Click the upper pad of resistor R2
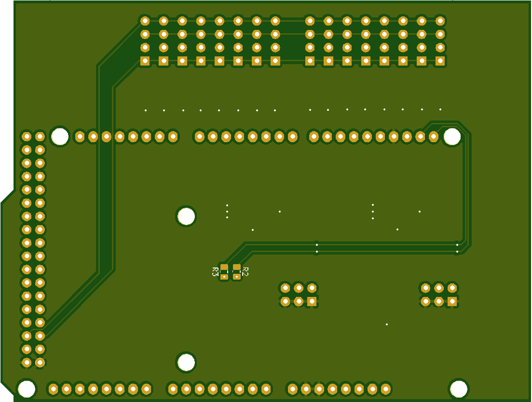The width and height of the screenshot is (532, 402). pyautogui.click(x=237, y=267)
